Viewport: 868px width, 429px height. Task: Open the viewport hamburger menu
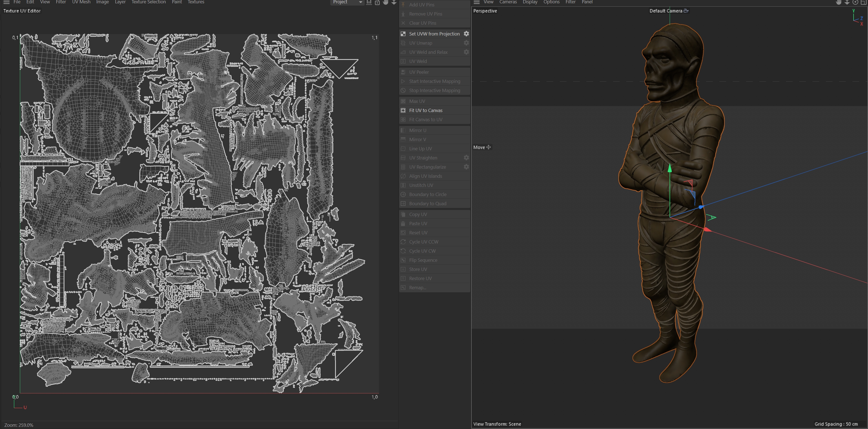tap(476, 2)
